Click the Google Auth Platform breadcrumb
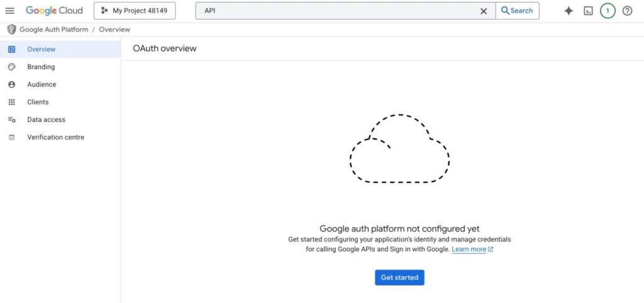The height and width of the screenshot is (303, 644). [x=54, y=30]
